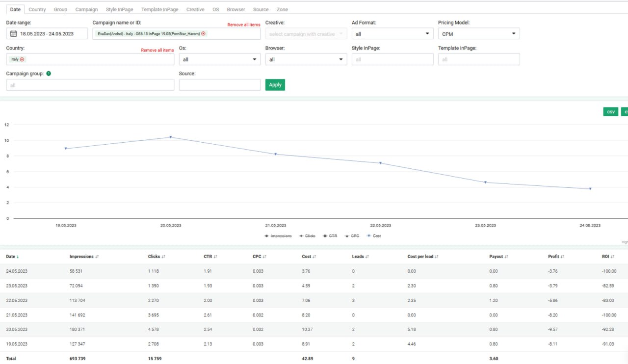628x364 pixels.
Task: Click the Source input field
Action: 220,85
